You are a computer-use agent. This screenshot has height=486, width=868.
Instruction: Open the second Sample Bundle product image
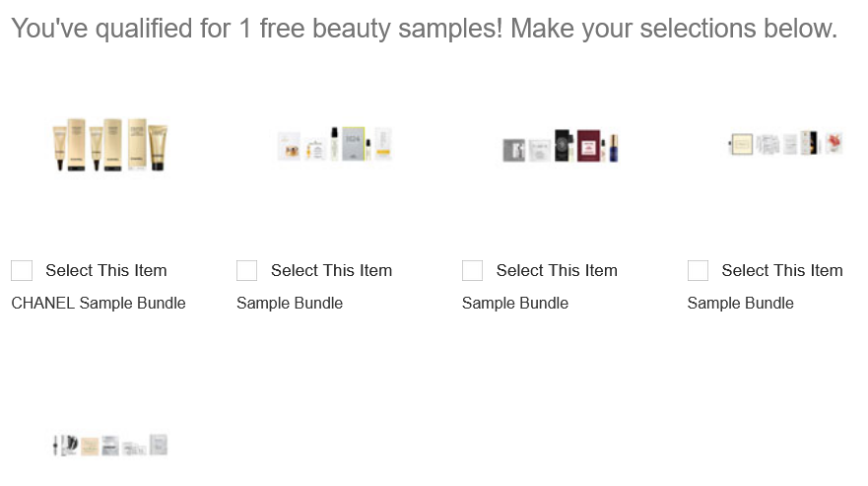[335, 145]
